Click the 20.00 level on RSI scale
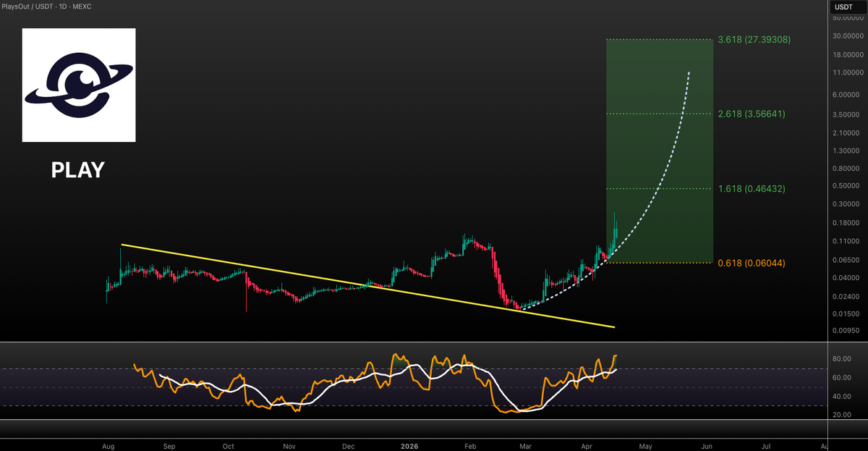 pyautogui.click(x=841, y=415)
